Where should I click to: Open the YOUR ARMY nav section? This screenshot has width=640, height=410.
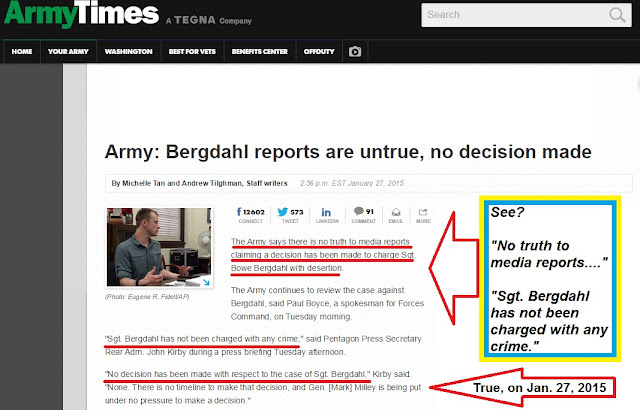pyautogui.click(x=68, y=52)
